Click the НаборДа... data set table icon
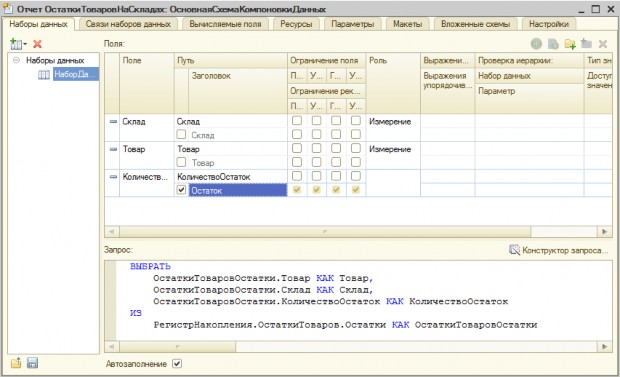 pos(43,74)
